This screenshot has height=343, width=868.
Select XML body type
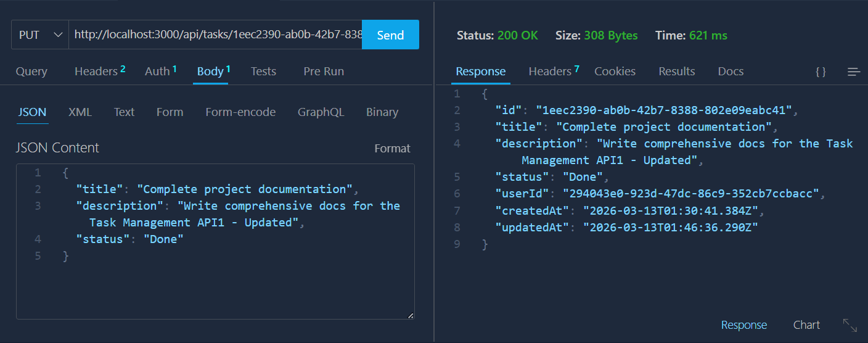(x=80, y=112)
